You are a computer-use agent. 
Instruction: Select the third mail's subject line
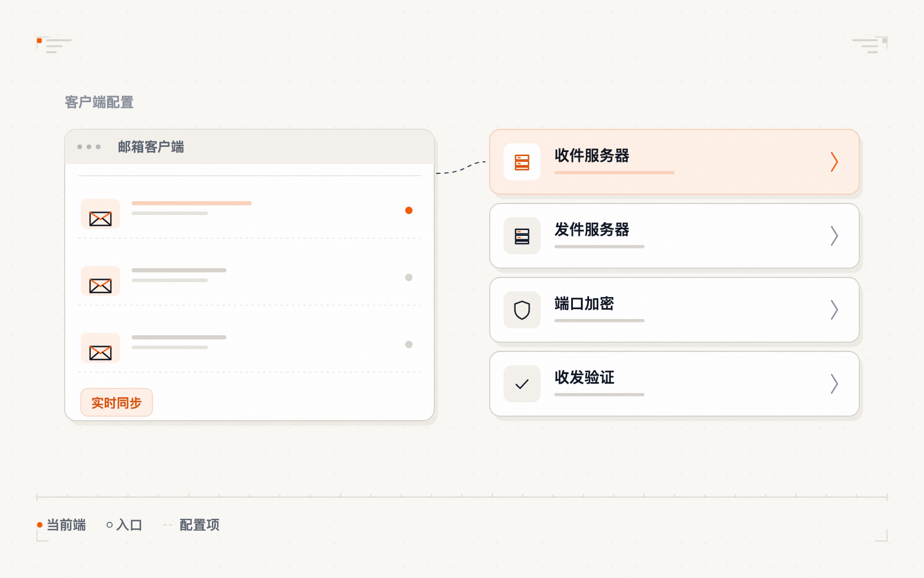[179, 337]
